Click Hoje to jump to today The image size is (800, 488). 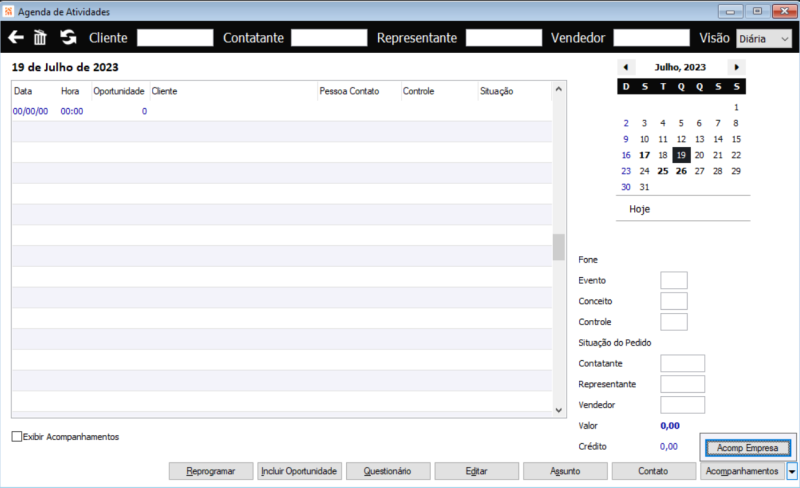(639, 209)
